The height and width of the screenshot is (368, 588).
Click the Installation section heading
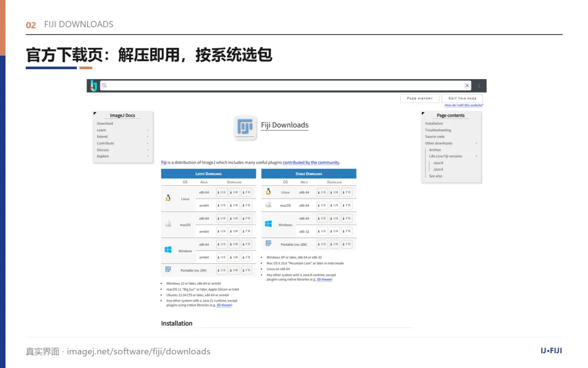176,323
